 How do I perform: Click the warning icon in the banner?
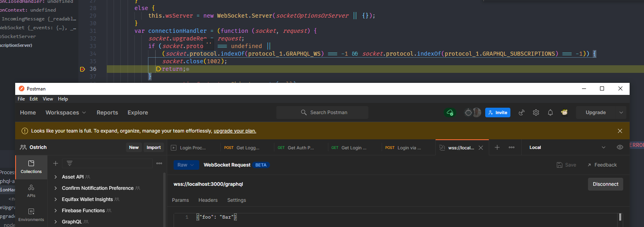click(25, 131)
